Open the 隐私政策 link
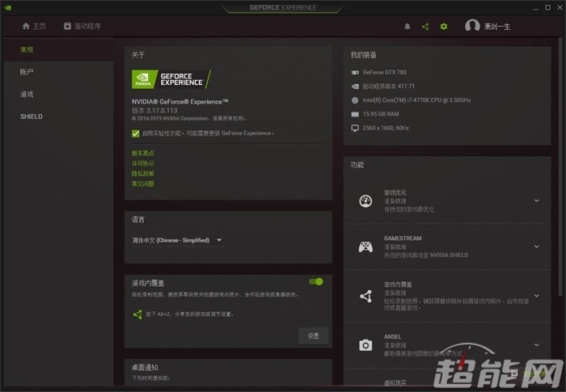The image size is (566, 392). click(x=143, y=174)
